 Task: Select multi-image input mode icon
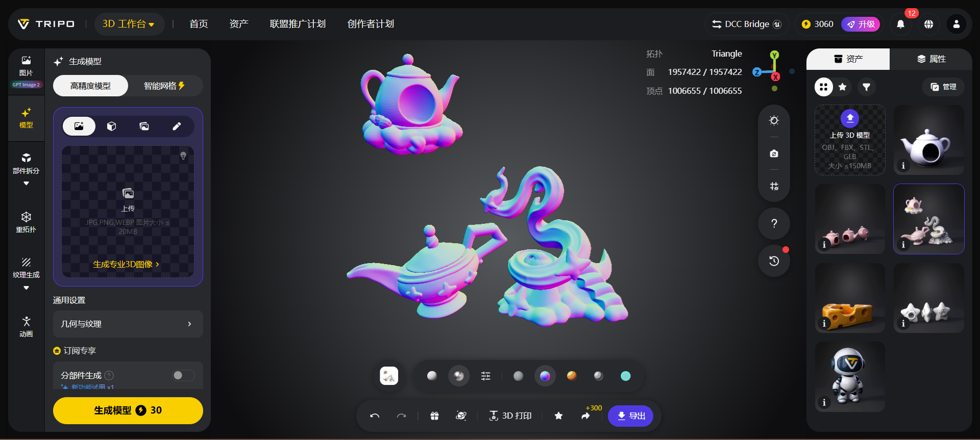coord(144,126)
